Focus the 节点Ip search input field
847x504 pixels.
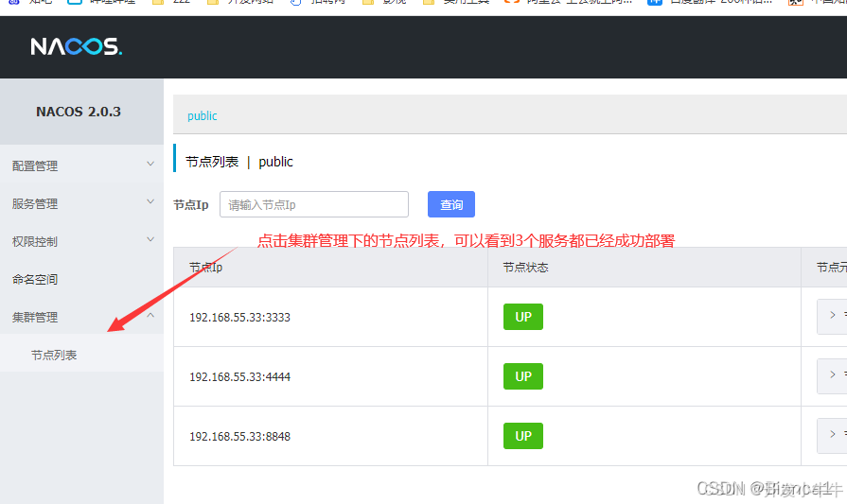[314, 204]
